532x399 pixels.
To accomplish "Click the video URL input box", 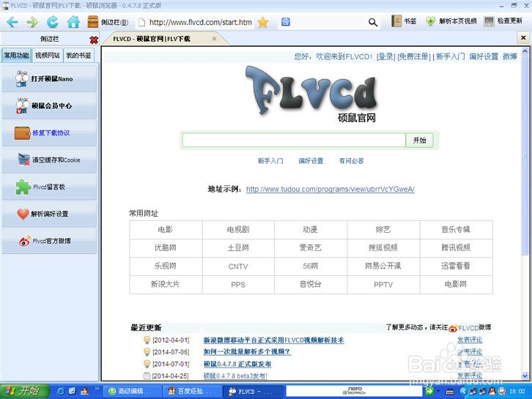I will coord(294,141).
